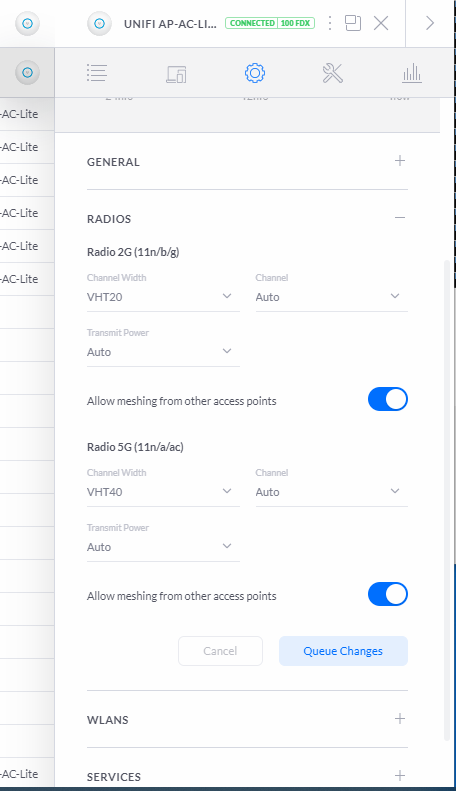Click the Queue Changes button
Screen dimensions: 456x791
[x=343, y=651]
